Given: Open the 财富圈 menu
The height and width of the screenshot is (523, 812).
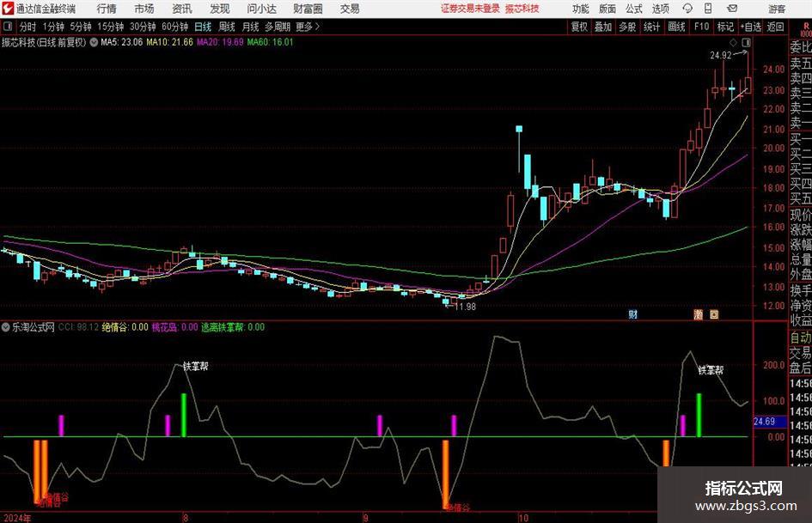Looking at the screenshot, I should pos(308,9).
